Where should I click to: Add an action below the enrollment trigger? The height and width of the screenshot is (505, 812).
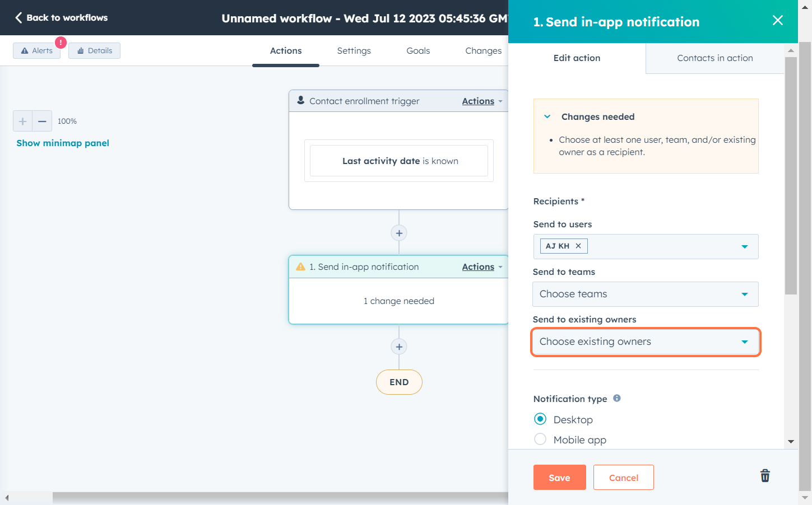398,233
